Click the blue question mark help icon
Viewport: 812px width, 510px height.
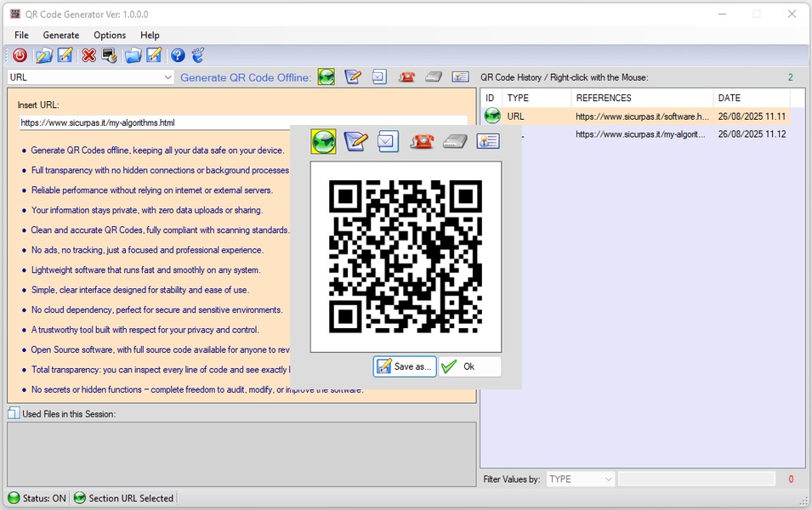178,55
